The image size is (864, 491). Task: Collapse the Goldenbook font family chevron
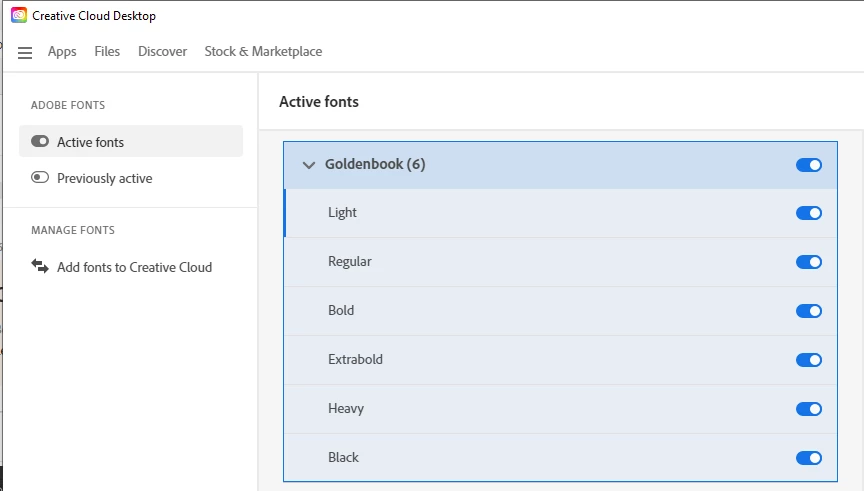coord(308,165)
